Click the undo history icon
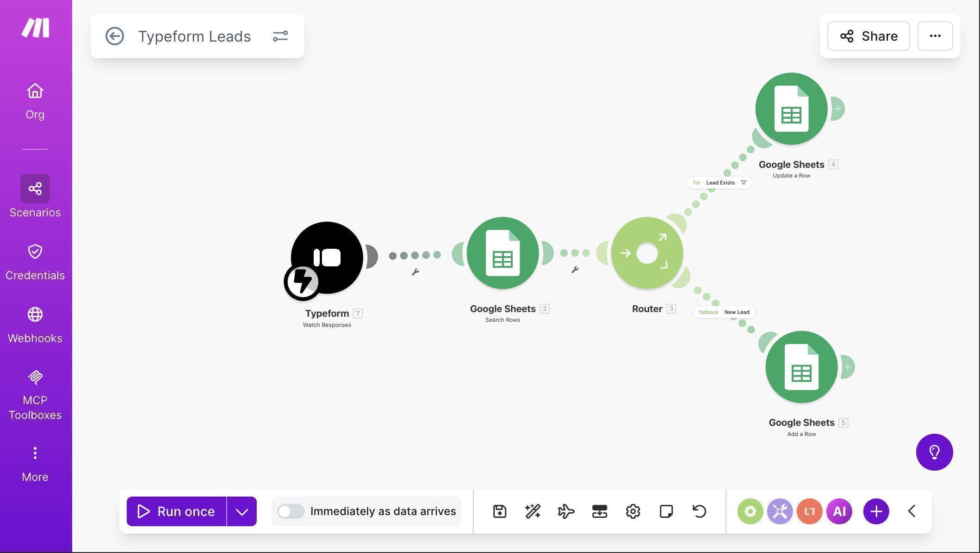Screen dimensions: 980x553 (699, 511)
